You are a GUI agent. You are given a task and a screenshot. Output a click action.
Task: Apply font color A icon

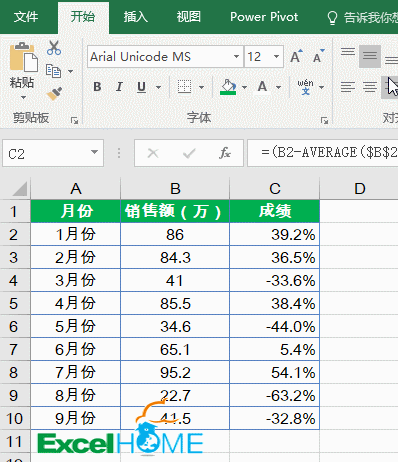coord(262,87)
